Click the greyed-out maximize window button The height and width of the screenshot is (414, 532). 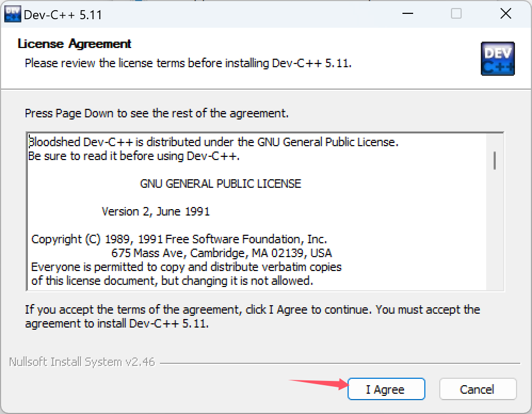pos(456,13)
